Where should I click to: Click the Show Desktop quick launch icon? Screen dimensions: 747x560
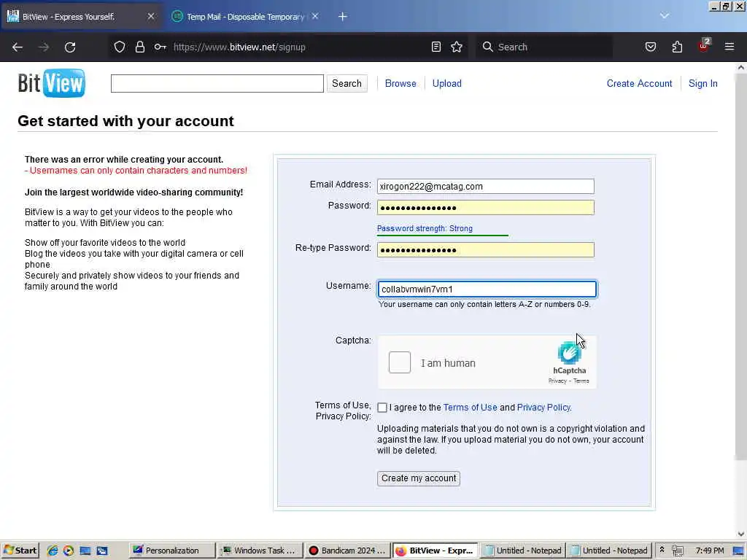(85, 551)
